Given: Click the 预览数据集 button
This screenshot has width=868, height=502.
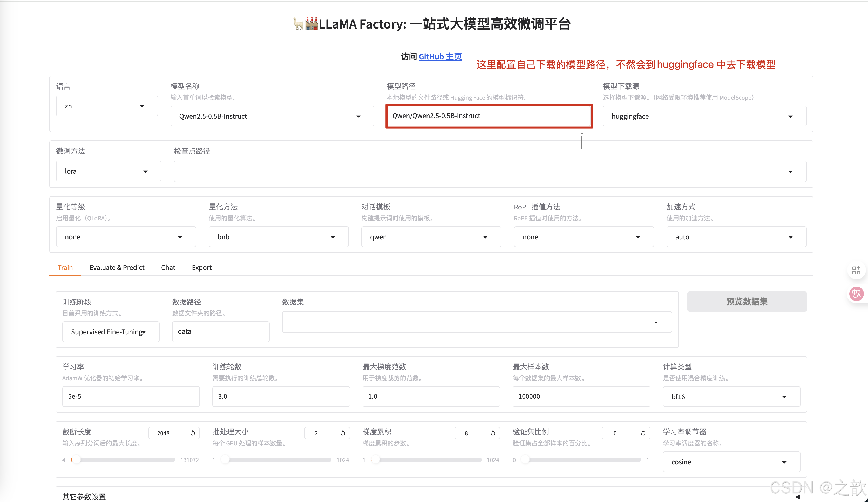Looking at the screenshot, I should pyautogui.click(x=747, y=301).
